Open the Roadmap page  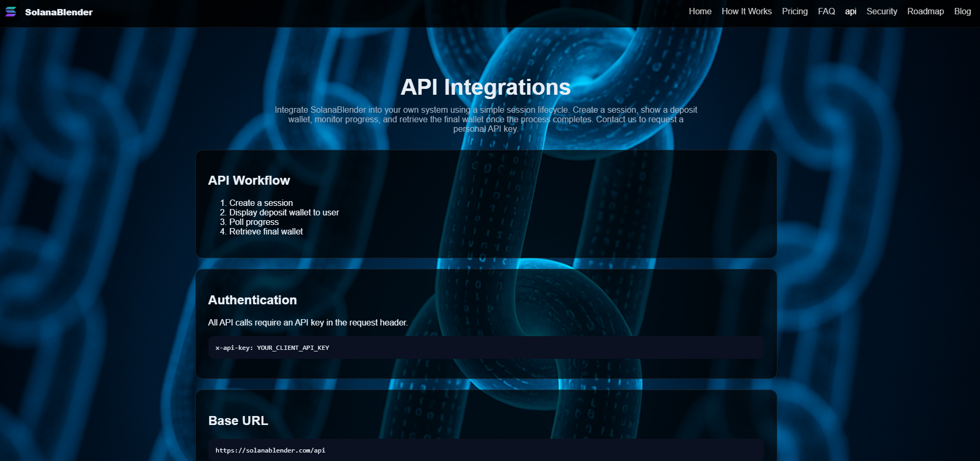coord(925,11)
